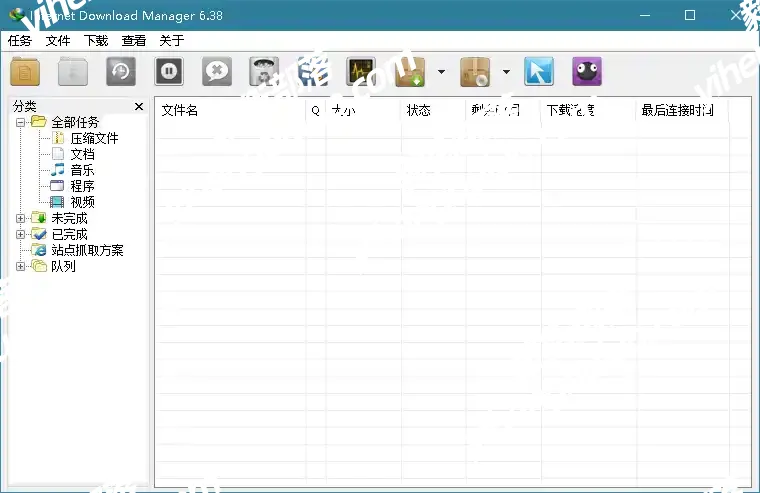Image resolution: width=760 pixels, height=493 pixels.
Task: Open the 查看 menu
Action: [x=134, y=41]
